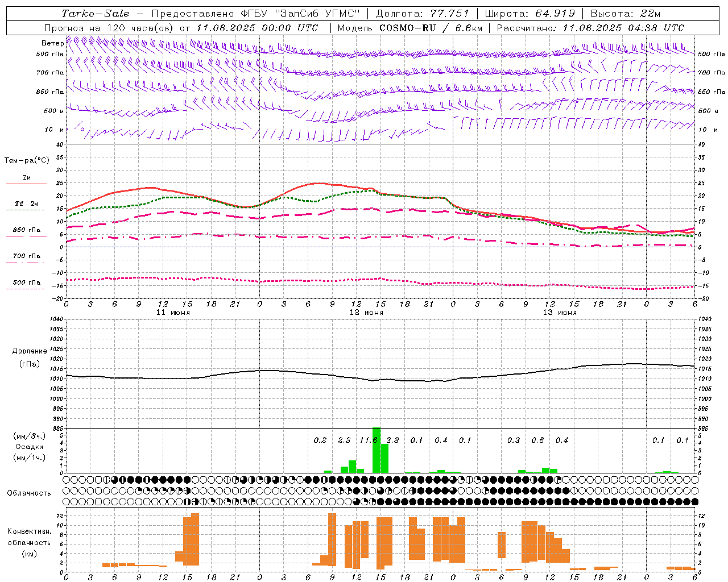Click the "Tarko-Sale" station title
The width and height of the screenshot is (728, 582).
click(x=96, y=14)
